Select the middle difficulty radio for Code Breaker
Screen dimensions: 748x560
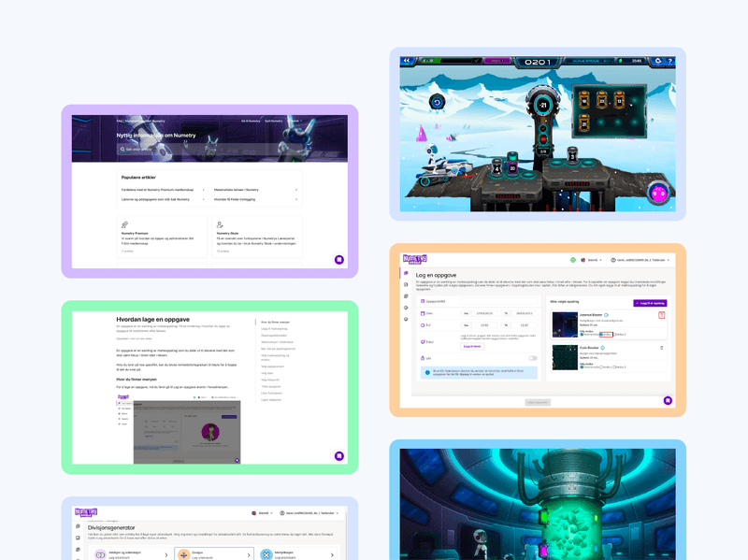[601, 367]
